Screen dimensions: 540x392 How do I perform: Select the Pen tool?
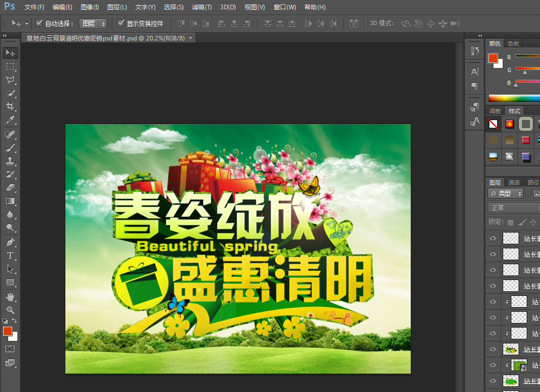click(x=10, y=242)
